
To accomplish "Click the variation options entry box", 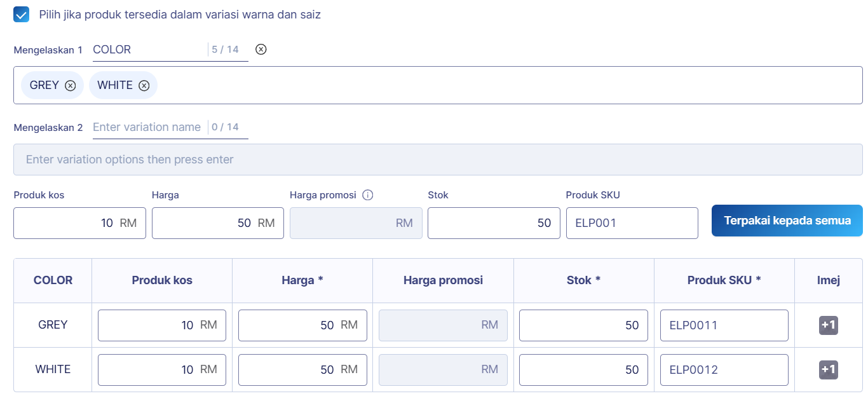I will click(438, 160).
